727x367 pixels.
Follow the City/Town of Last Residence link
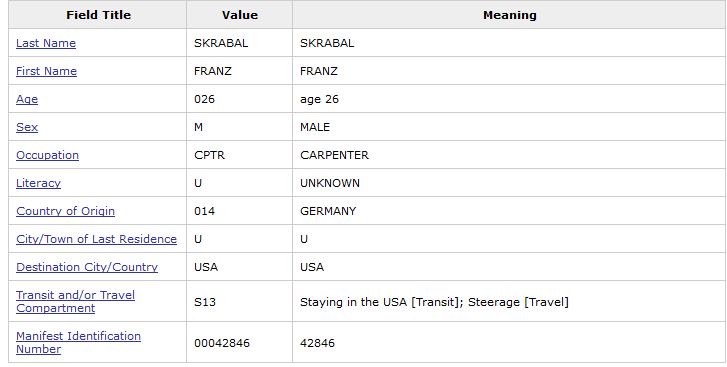pyautogui.click(x=96, y=239)
